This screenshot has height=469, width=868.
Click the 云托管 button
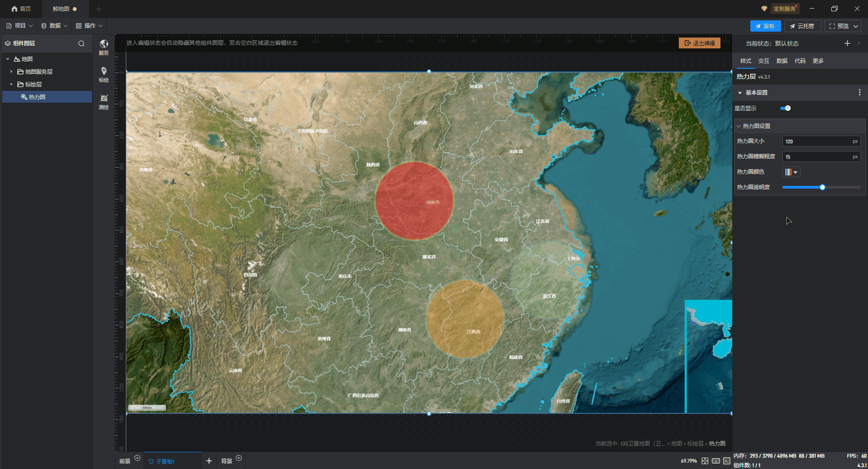[x=802, y=26]
